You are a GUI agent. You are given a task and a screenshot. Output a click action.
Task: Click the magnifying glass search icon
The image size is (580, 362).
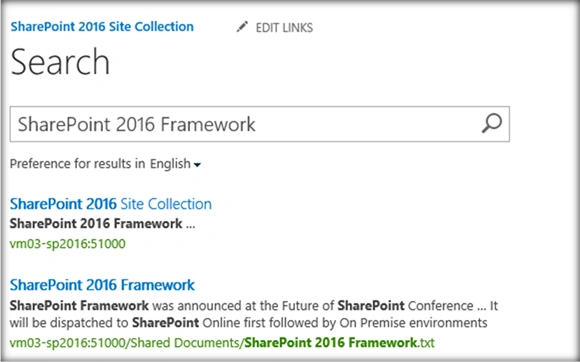pyautogui.click(x=492, y=124)
